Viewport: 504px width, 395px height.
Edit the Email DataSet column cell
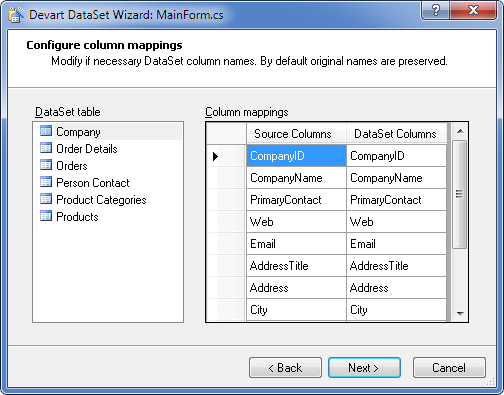[x=396, y=244]
